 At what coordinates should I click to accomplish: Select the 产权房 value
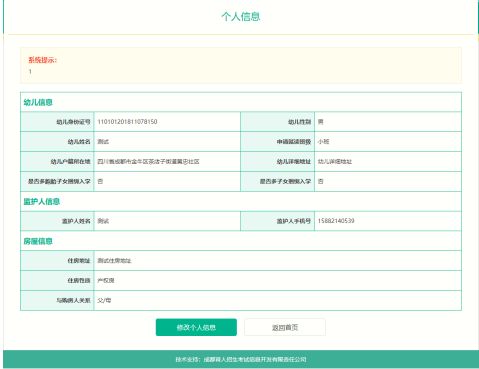106,281
